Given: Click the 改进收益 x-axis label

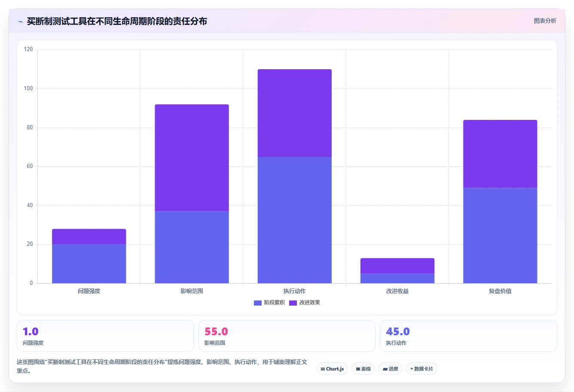Looking at the screenshot, I should tap(397, 291).
